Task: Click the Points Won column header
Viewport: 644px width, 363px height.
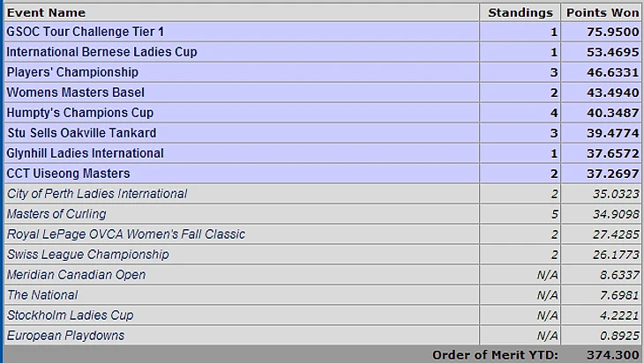Action: coord(603,12)
